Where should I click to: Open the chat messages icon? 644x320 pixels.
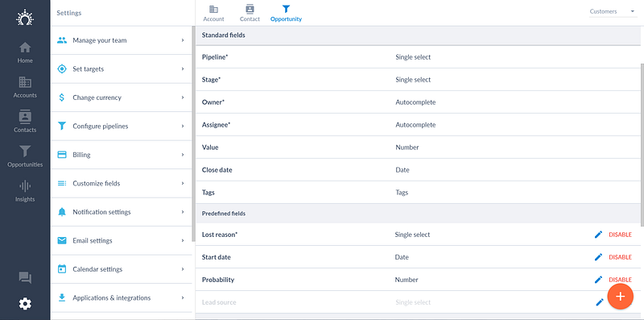click(25, 278)
